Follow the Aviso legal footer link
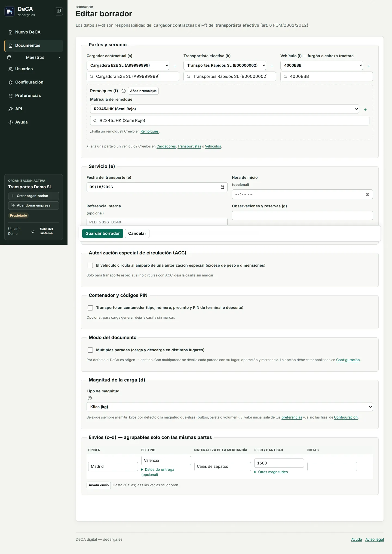The height and width of the screenshot is (554, 392). coord(375,539)
